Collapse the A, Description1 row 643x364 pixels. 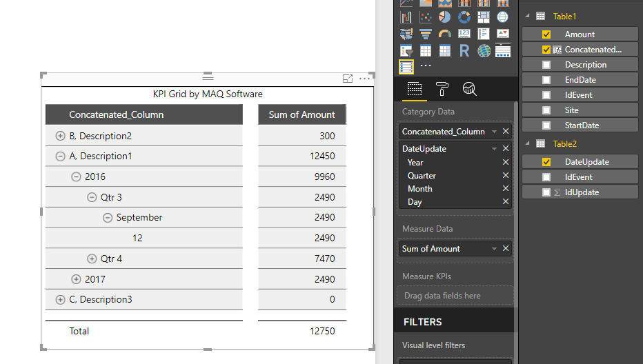click(60, 156)
